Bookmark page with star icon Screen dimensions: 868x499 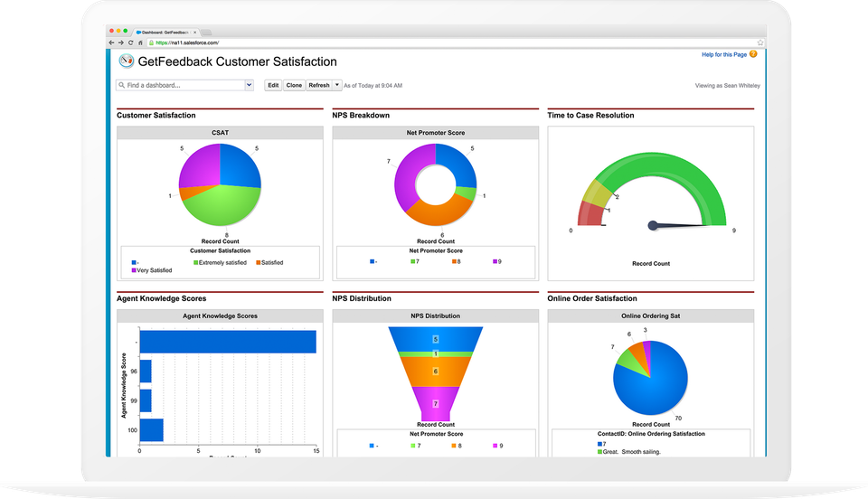click(x=760, y=42)
